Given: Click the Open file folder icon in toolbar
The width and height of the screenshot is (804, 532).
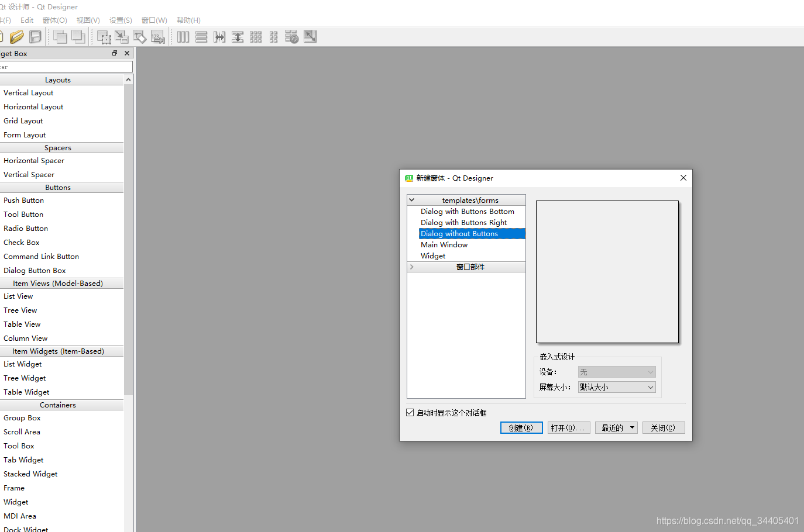Looking at the screenshot, I should tap(17, 37).
